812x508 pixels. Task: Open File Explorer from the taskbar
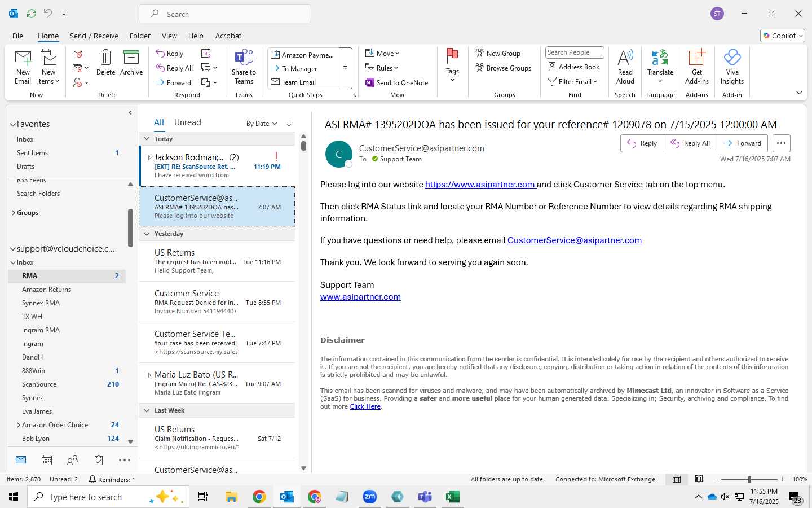coord(231,497)
